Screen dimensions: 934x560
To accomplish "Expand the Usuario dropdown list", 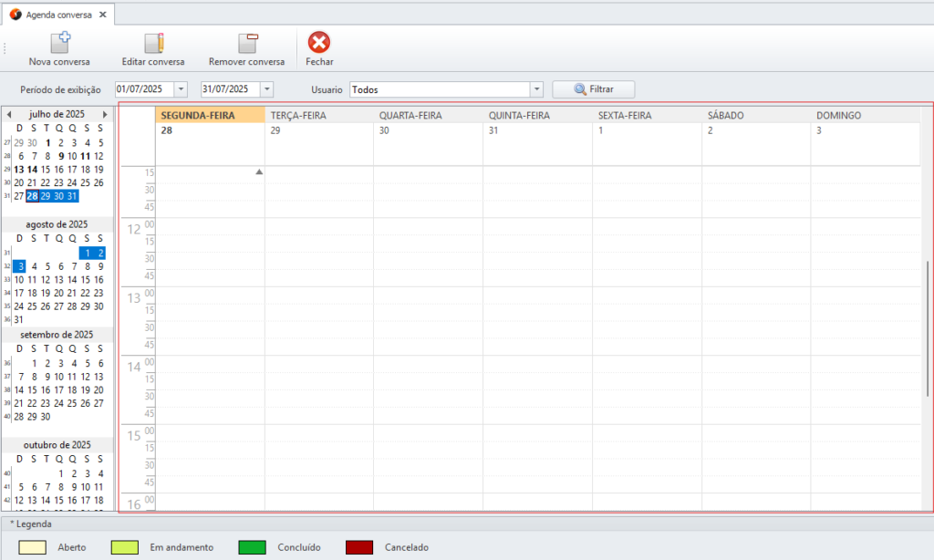I will (x=536, y=89).
